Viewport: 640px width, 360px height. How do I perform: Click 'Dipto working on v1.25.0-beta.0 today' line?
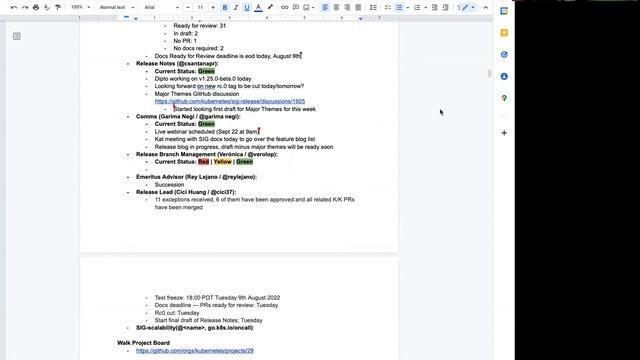pyautogui.click(x=203, y=79)
